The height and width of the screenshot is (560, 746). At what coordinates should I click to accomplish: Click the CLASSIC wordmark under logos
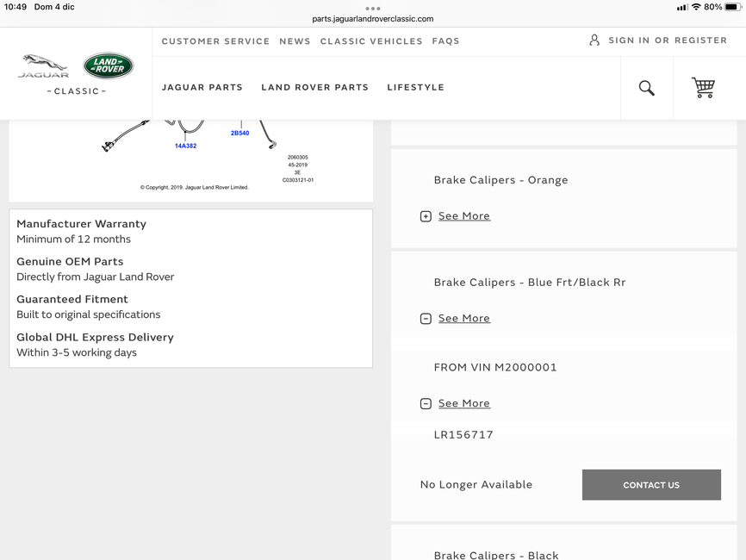coord(76,91)
